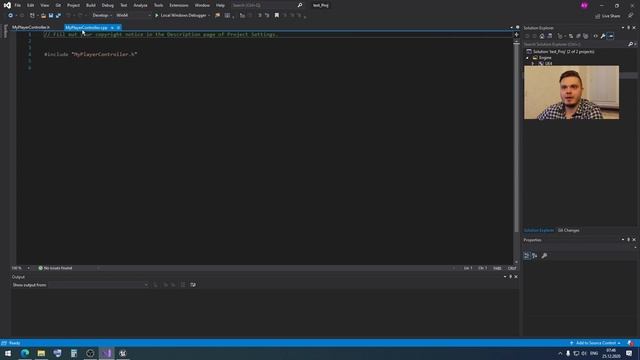Click the Save All icon
640x360 pixels.
click(x=58, y=16)
